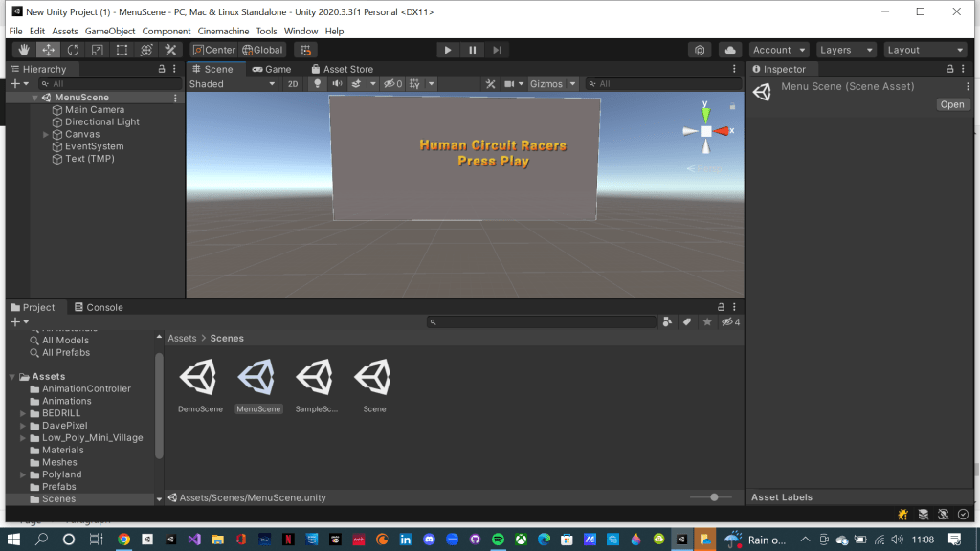Viewport: 980px width, 551px height.
Task: Open the Cinemachine menu
Action: click(x=223, y=31)
